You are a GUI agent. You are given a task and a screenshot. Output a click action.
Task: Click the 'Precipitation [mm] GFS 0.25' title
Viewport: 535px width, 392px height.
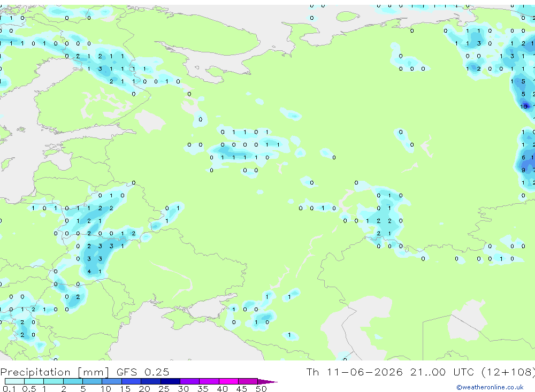(85, 372)
